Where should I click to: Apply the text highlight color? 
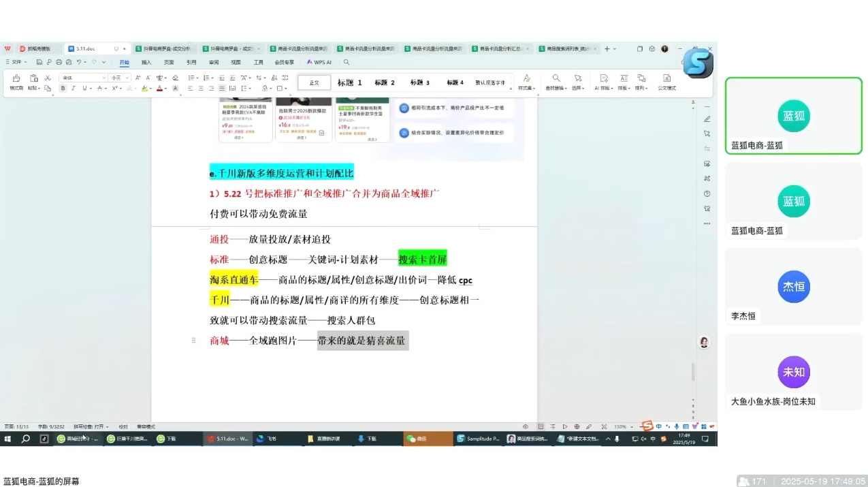pos(143,89)
